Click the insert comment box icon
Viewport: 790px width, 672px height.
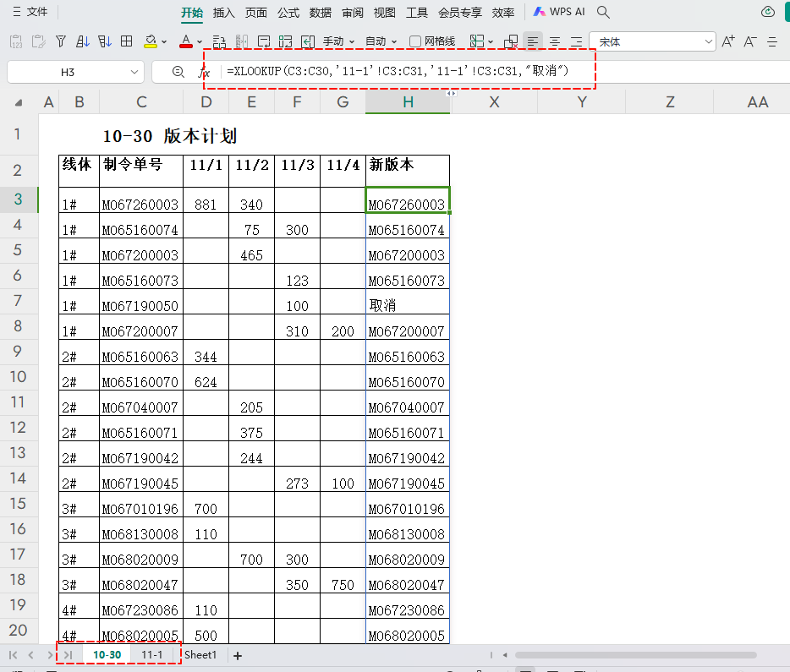(264, 41)
